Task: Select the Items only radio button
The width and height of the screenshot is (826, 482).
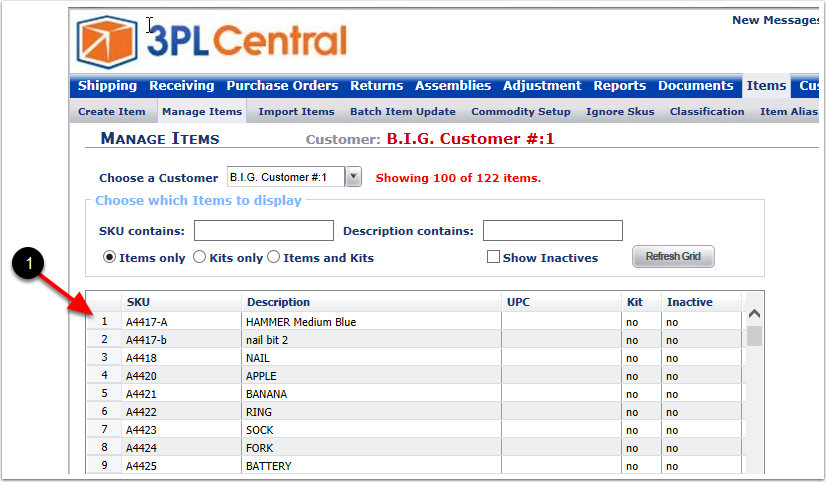Action: coord(110,257)
